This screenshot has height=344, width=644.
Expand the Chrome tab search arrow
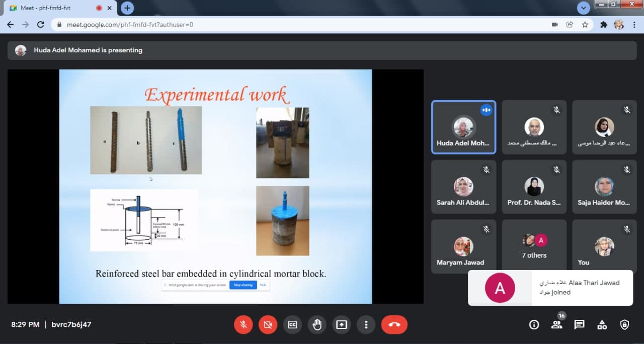point(583,8)
